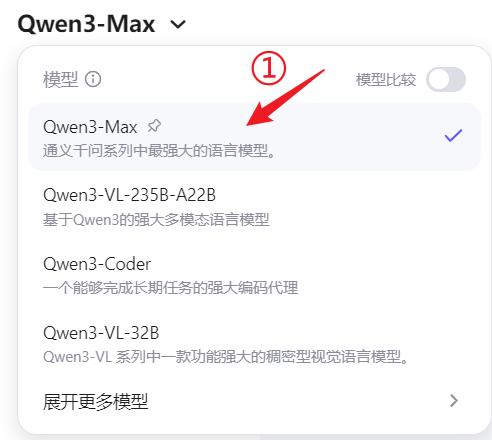Select Qwen3-VL-235B-A22B model

pos(255,206)
